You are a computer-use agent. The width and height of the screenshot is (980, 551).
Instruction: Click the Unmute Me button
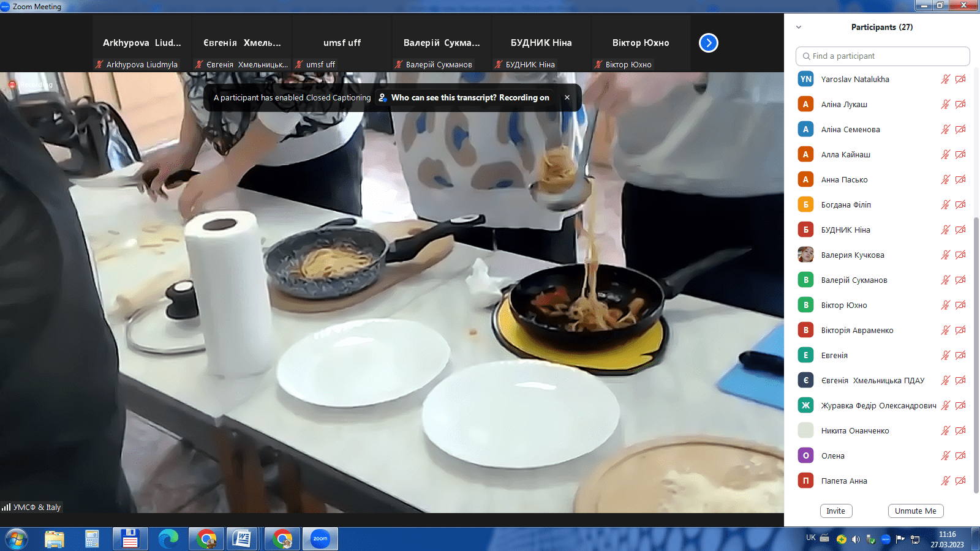point(915,511)
